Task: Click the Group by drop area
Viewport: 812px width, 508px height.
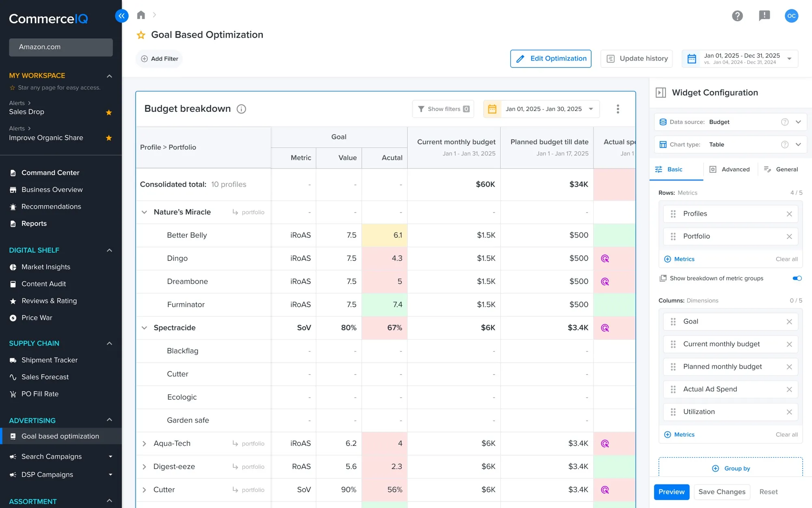Action: pyautogui.click(x=730, y=467)
